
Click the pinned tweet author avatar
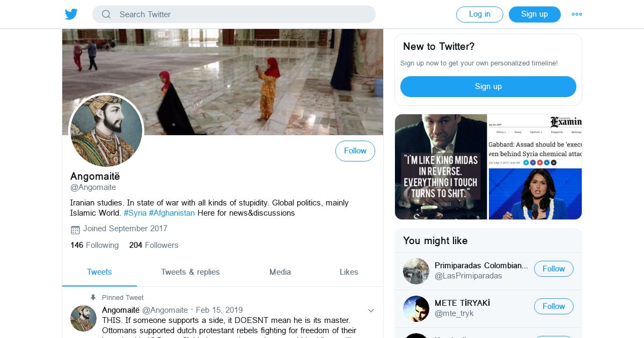pyautogui.click(x=83, y=319)
